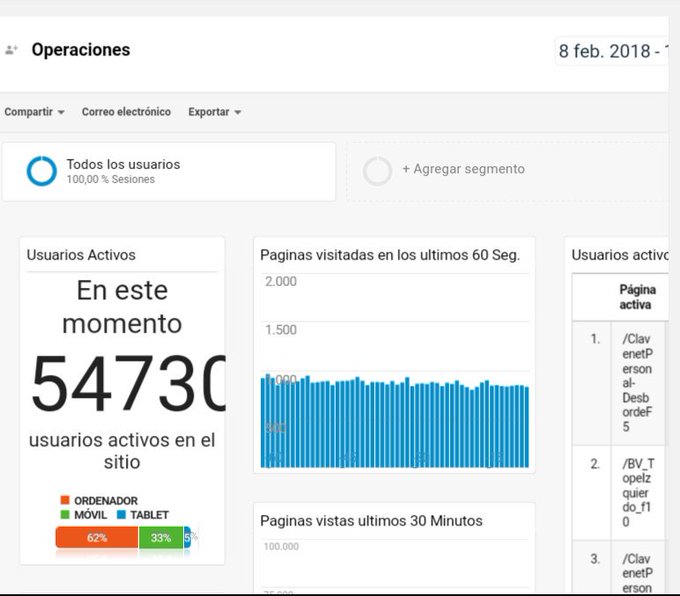Open the date range picker showing 8 feb. 2018
Image resolution: width=680 pixels, height=596 pixels.
(x=612, y=51)
